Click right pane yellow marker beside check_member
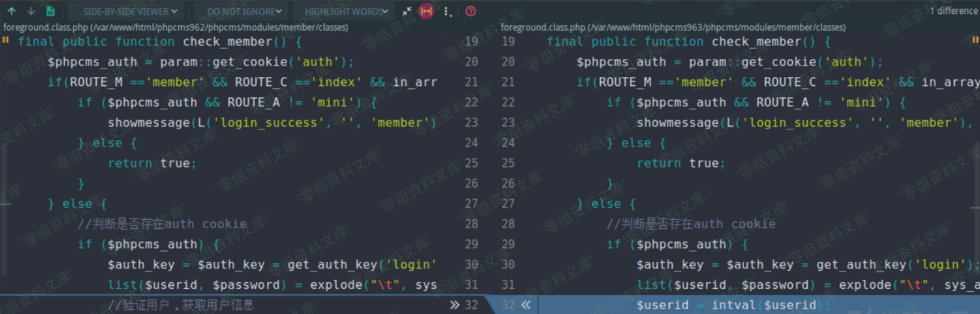Image resolution: width=980 pixels, height=314 pixels. (x=975, y=40)
